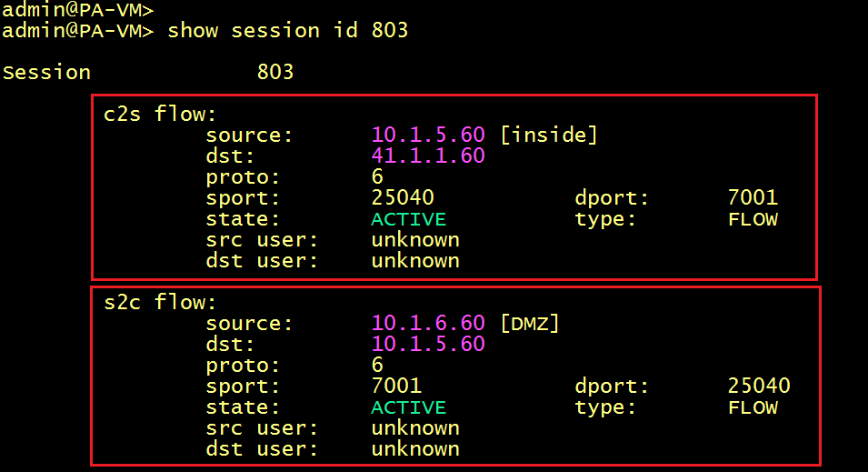Screen dimensions: 868x472
Task: Click the "show session id 803" command text
Action: 288,30
